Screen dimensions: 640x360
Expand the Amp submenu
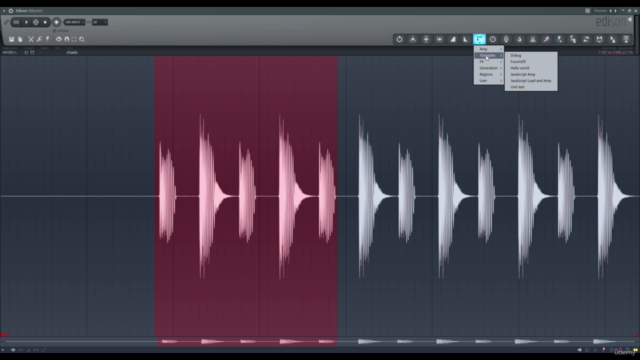coord(489,49)
